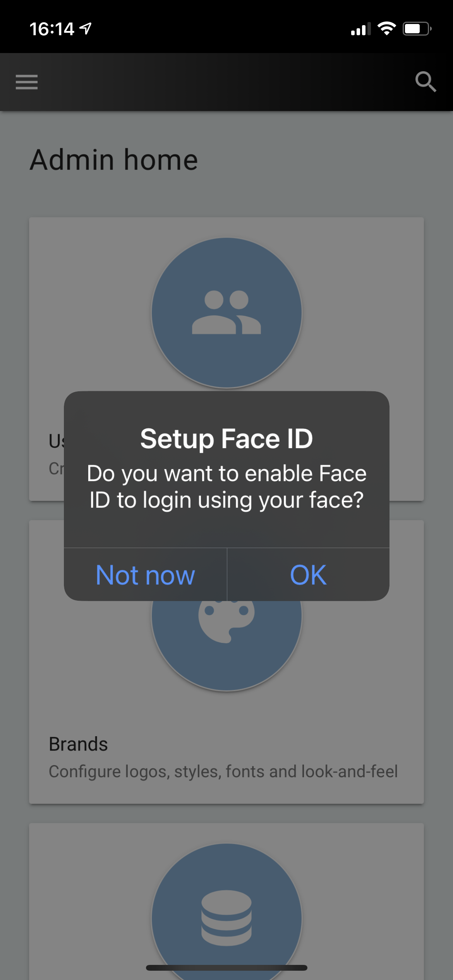Viewport: 453px width, 980px height.
Task: Confirm Face ID setup with OK
Action: tap(308, 575)
